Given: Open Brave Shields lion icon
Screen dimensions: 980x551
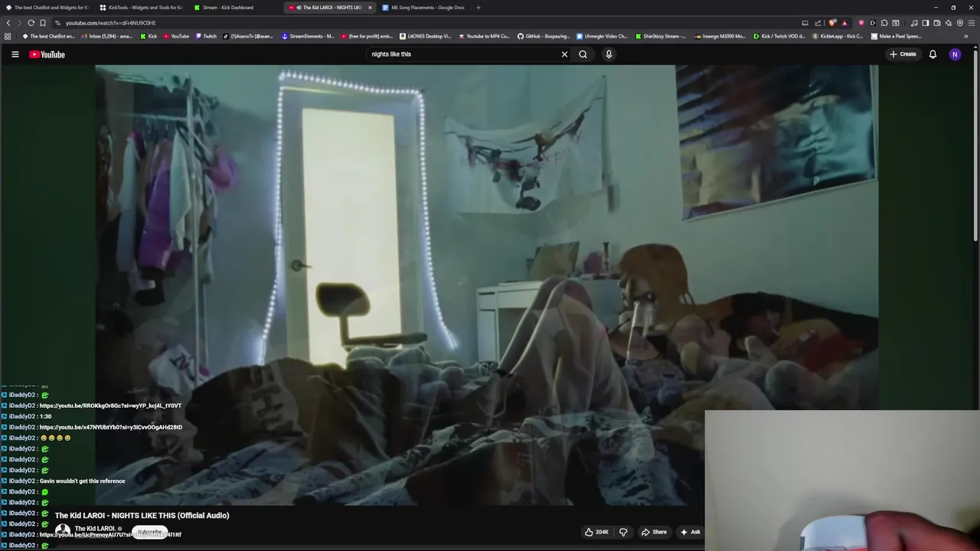Looking at the screenshot, I should tap(832, 23).
